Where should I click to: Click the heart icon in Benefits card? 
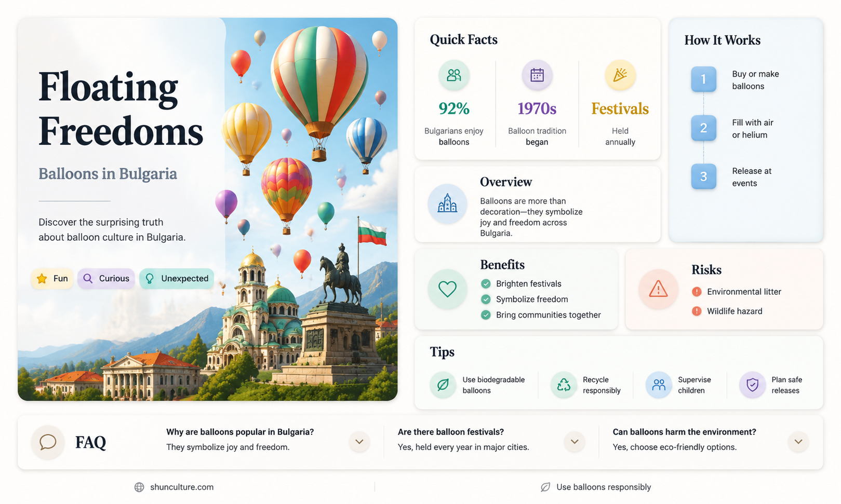(x=447, y=289)
